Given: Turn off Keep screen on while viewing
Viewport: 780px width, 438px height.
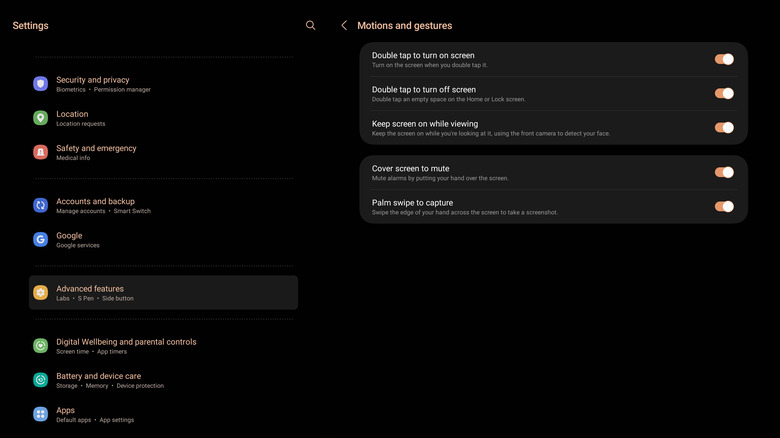Looking at the screenshot, I should [x=724, y=127].
